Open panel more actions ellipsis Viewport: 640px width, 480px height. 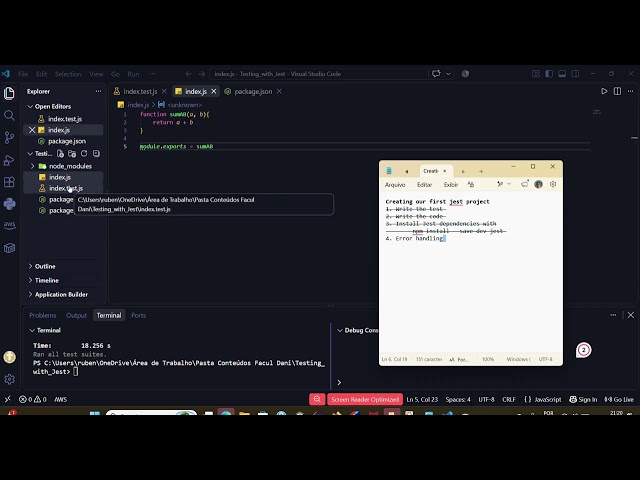click(613, 315)
